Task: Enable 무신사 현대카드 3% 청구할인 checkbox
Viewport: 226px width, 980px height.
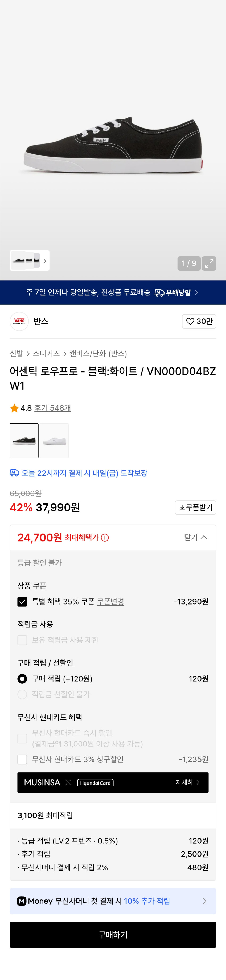Action: coord(22,759)
